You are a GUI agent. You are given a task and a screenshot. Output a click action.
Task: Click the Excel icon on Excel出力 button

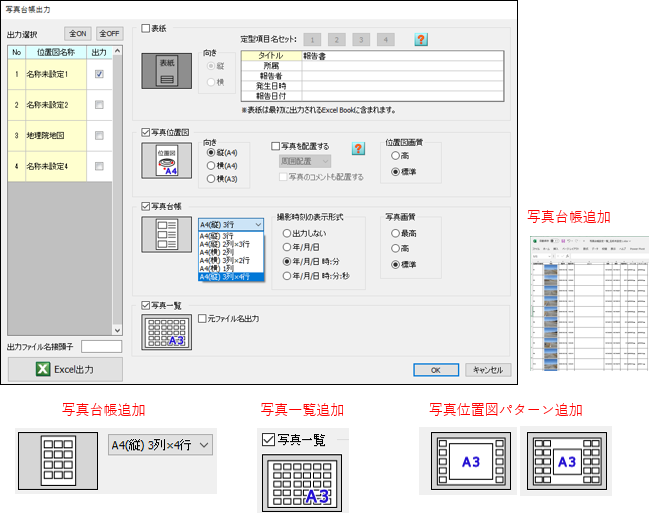point(43,369)
